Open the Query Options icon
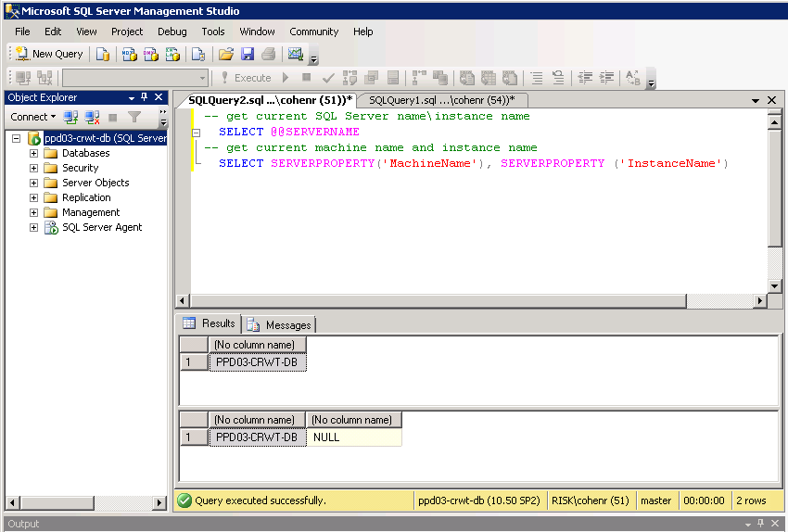Screen dimensions: 788x532 click(372, 78)
